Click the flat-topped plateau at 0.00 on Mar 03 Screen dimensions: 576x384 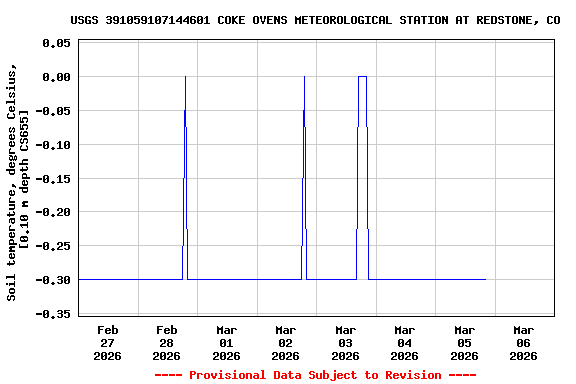coord(362,76)
